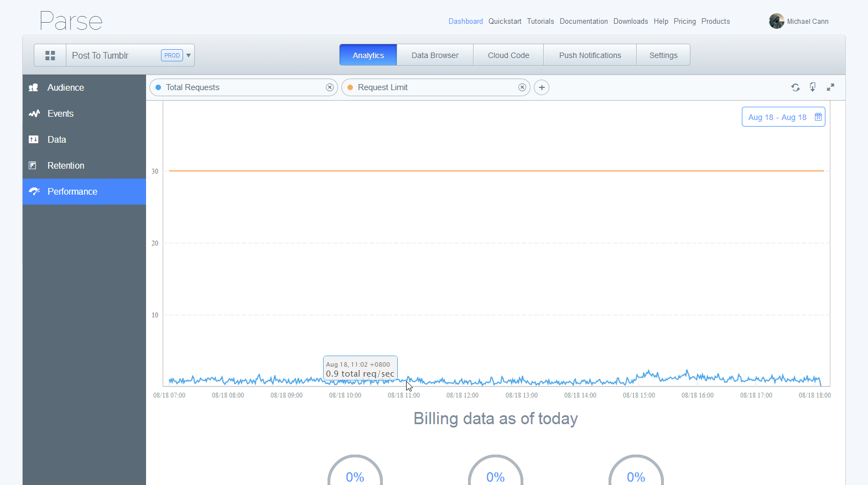
Task: Remove the Request Limit series
Action: (x=522, y=87)
